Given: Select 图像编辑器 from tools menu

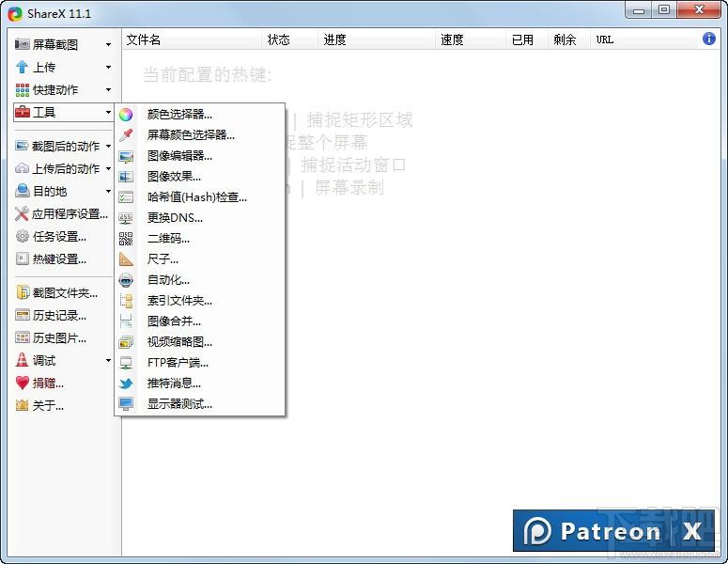Looking at the screenshot, I should (179, 156).
